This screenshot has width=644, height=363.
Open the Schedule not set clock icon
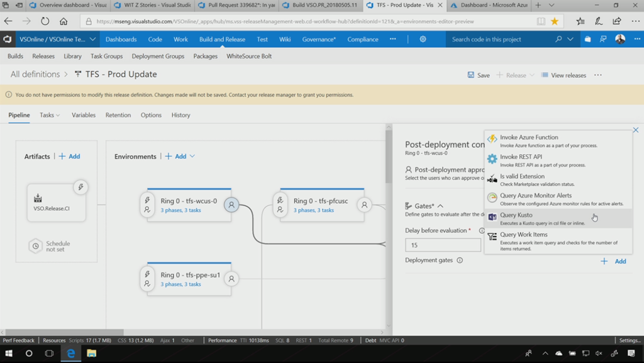[36, 247]
